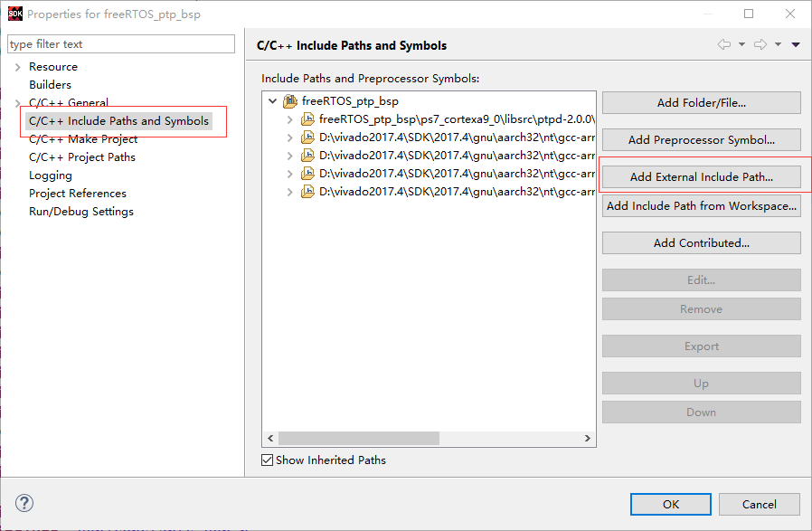
Task: Click Add Preprocessor Symbol button
Action: [701, 140]
